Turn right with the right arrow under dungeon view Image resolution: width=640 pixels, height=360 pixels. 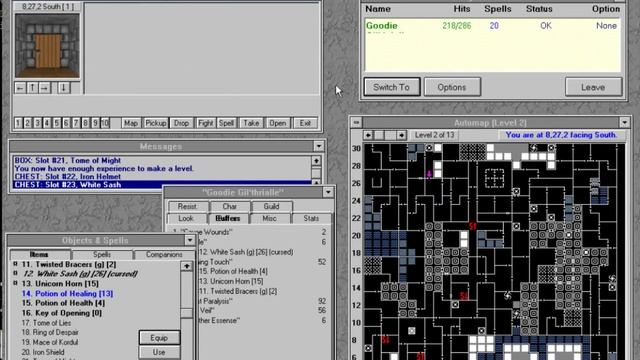(45, 88)
